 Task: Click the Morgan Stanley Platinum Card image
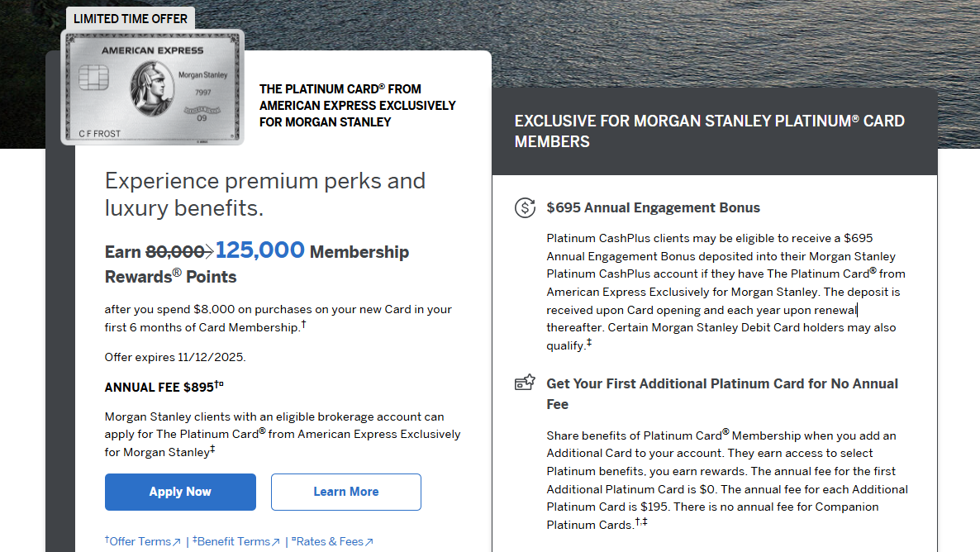[152, 88]
